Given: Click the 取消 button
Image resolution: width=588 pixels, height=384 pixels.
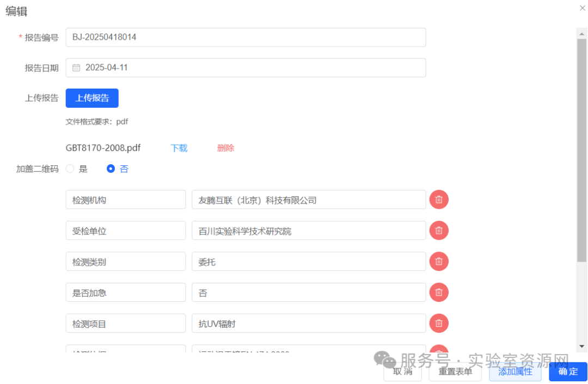Looking at the screenshot, I should [x=402, y=371].
